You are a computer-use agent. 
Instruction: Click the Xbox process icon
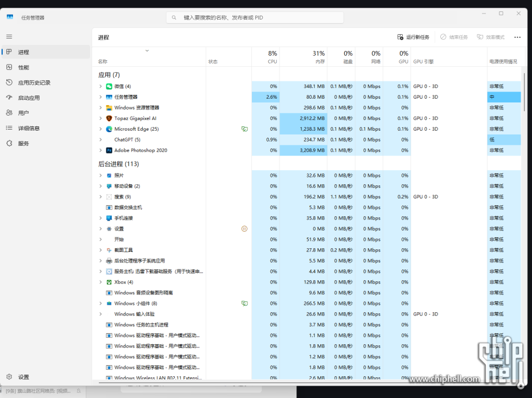point(109,282)
